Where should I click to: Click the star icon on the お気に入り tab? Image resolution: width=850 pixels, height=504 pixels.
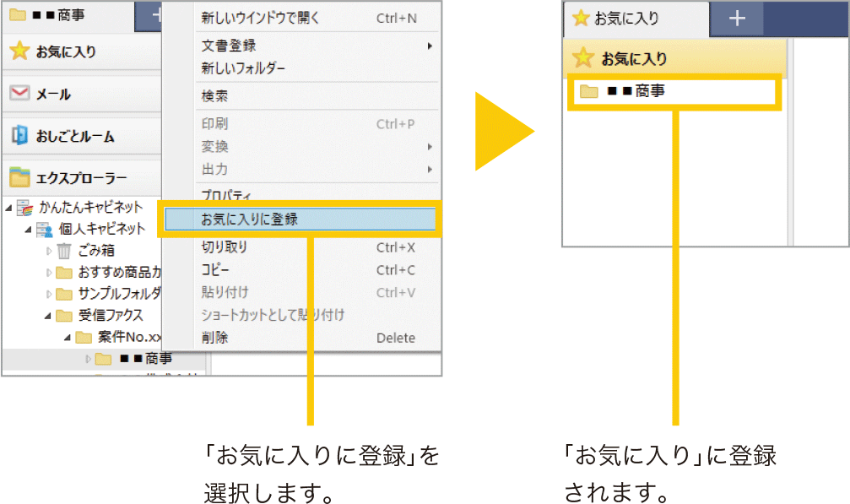(581, 19)
